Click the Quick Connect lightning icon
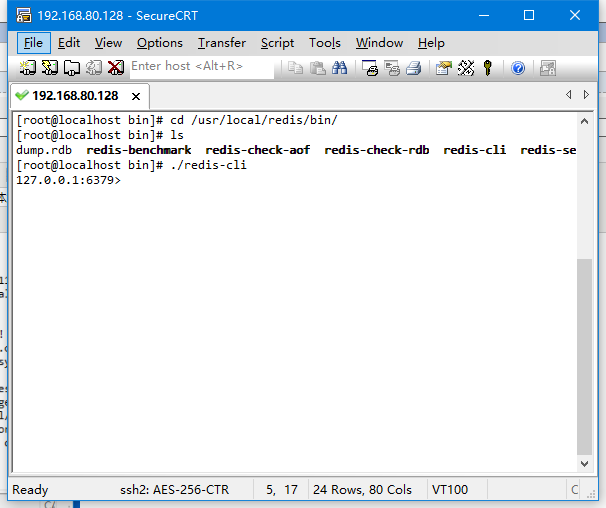Image resolution: width=606 pixels, height=508 pixels. click(49, 68)
